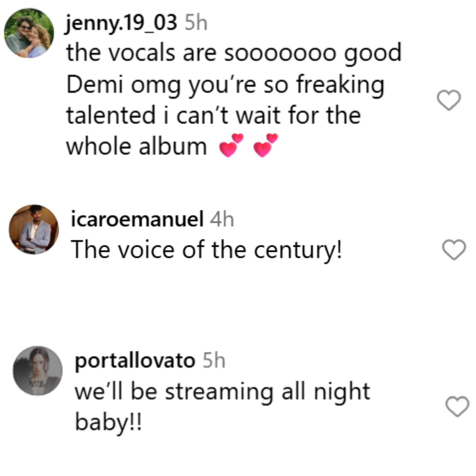
Task: Click the first pink hearts emoji
Action: point(231,145)
